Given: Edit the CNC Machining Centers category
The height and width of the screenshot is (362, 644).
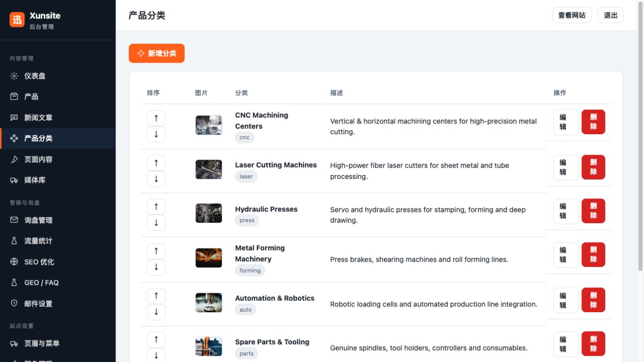Looking at the screenshot, I should click(x=566, y=123).
